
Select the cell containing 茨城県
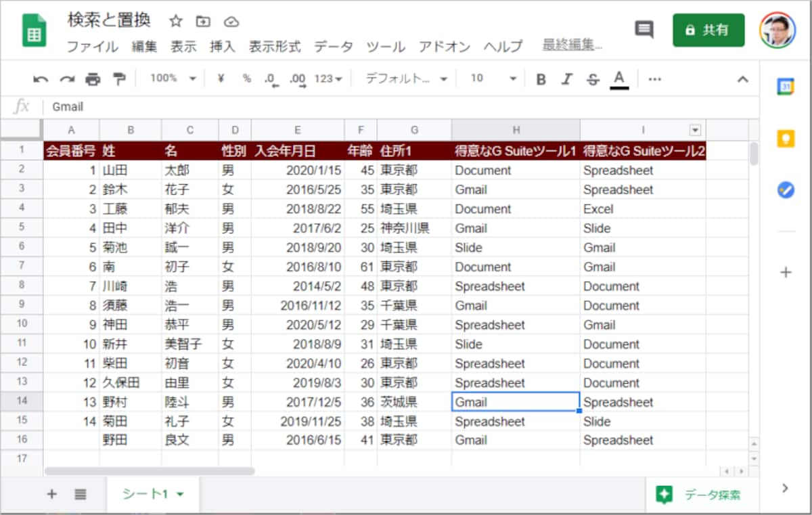click(414, 402)
